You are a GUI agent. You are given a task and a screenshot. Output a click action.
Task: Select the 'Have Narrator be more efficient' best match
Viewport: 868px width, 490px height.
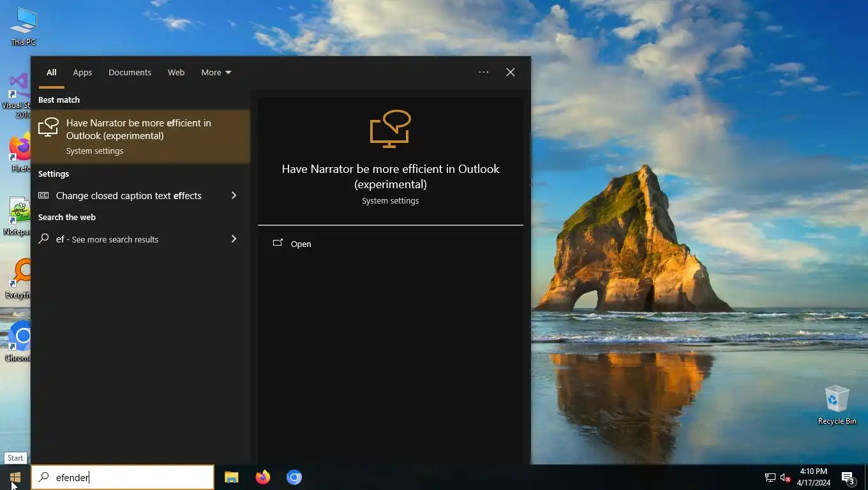coord(140,136)
